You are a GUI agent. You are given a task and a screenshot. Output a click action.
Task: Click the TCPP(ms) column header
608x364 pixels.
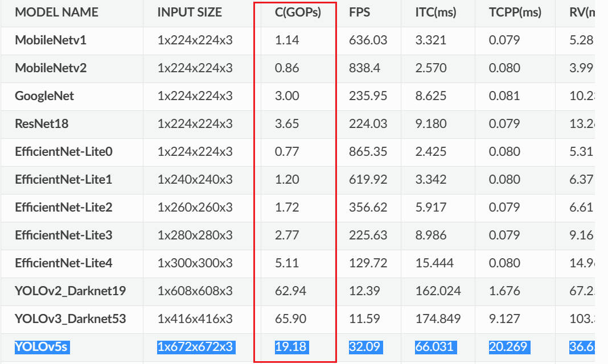[515, 12]
